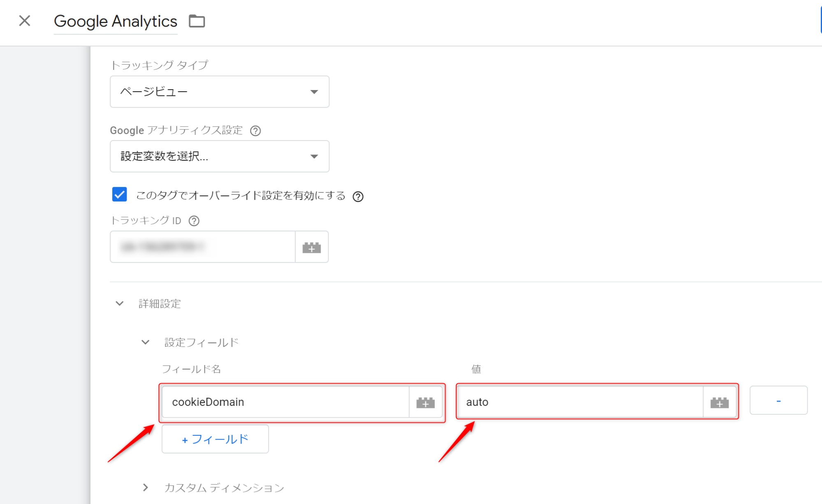Image resolution: width=822 pixels, height=504 pixels.
Task: Open folder icon next to tag name
Action: point(197,21)
